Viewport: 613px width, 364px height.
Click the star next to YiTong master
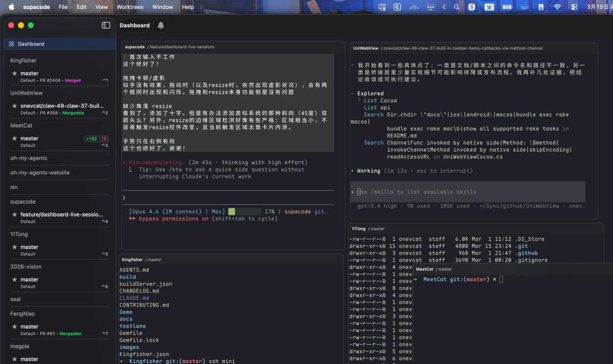[14, 247]
